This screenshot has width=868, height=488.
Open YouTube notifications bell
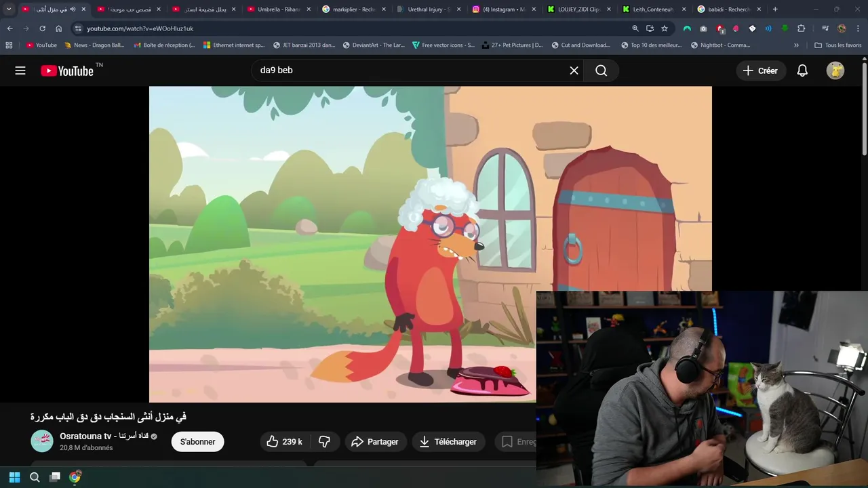point(802,70)
